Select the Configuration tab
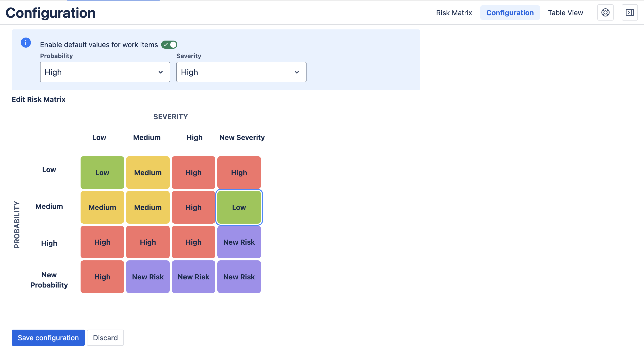644x358 pixels. [x=510, y=13]
